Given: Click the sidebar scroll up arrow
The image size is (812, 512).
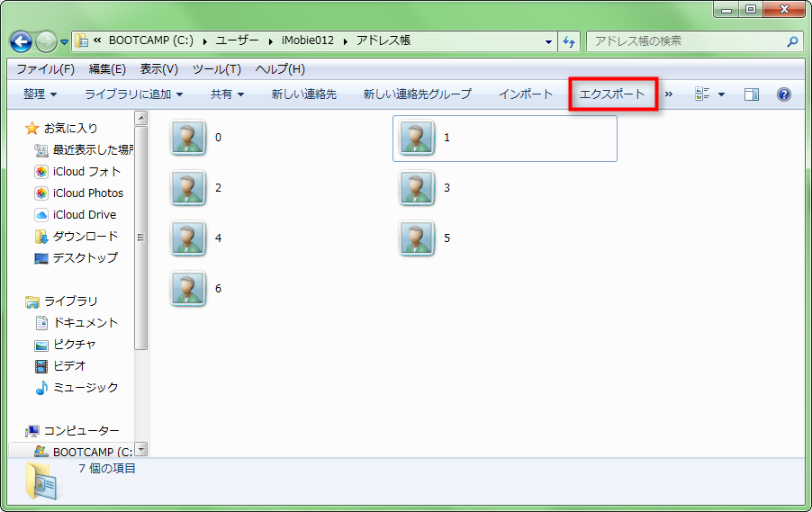Looking at the screenshot, I should coord(140,118).
